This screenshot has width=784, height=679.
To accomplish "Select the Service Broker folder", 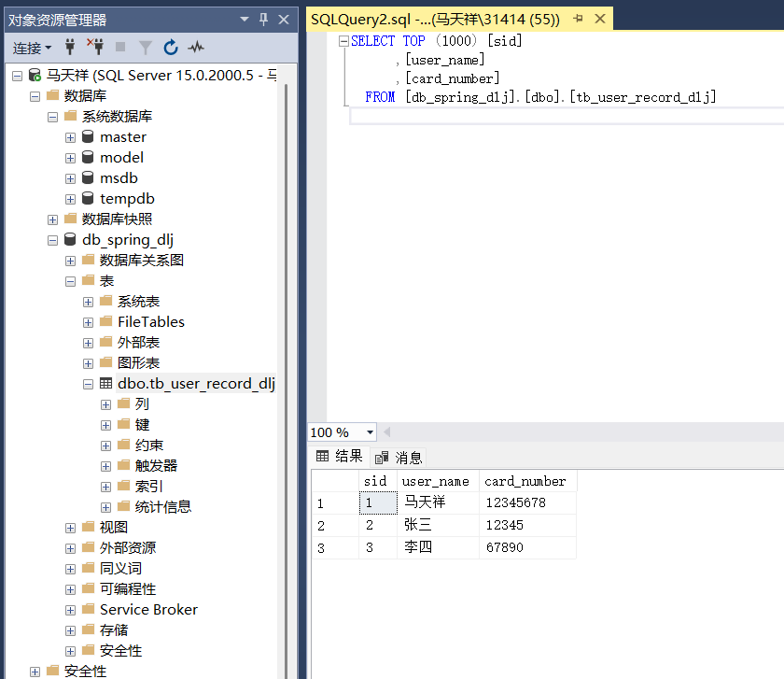I will (x=148, y=610).
